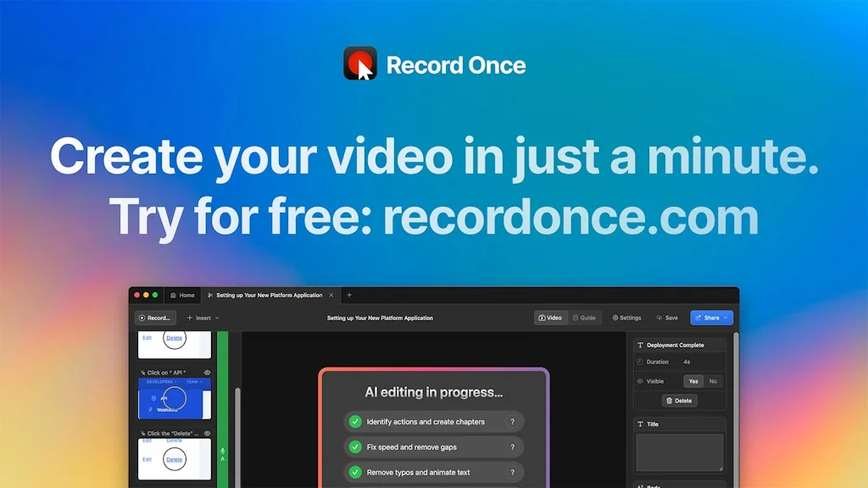Click the Record button

[156, 318]
